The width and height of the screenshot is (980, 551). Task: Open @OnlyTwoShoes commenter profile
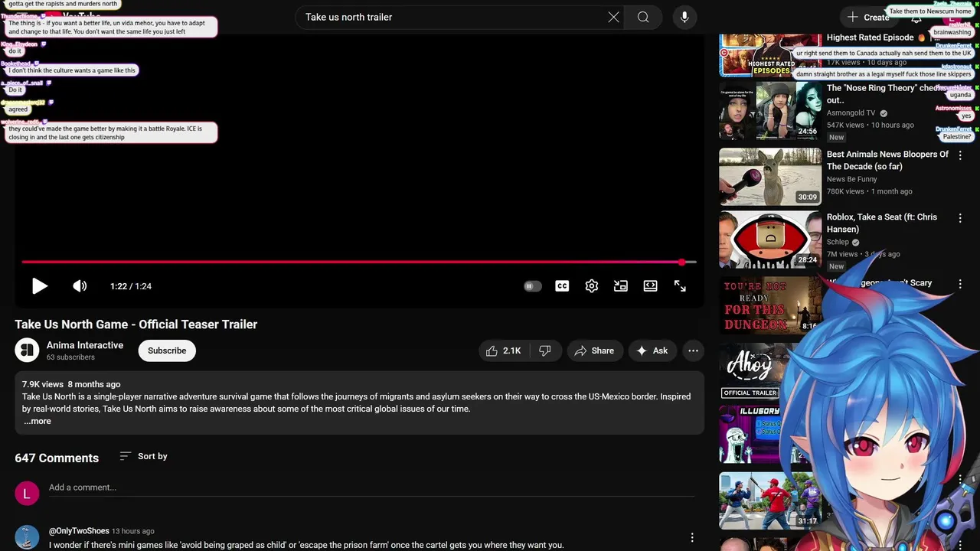(x=79, y=531)
